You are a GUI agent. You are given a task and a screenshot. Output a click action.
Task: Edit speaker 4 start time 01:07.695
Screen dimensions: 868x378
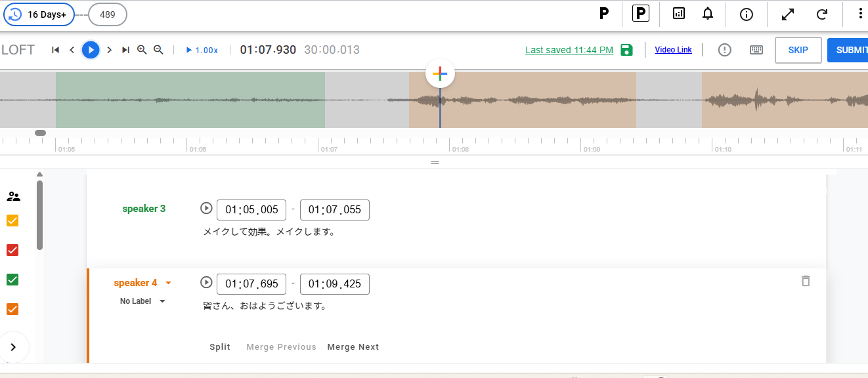pos(251,284)
